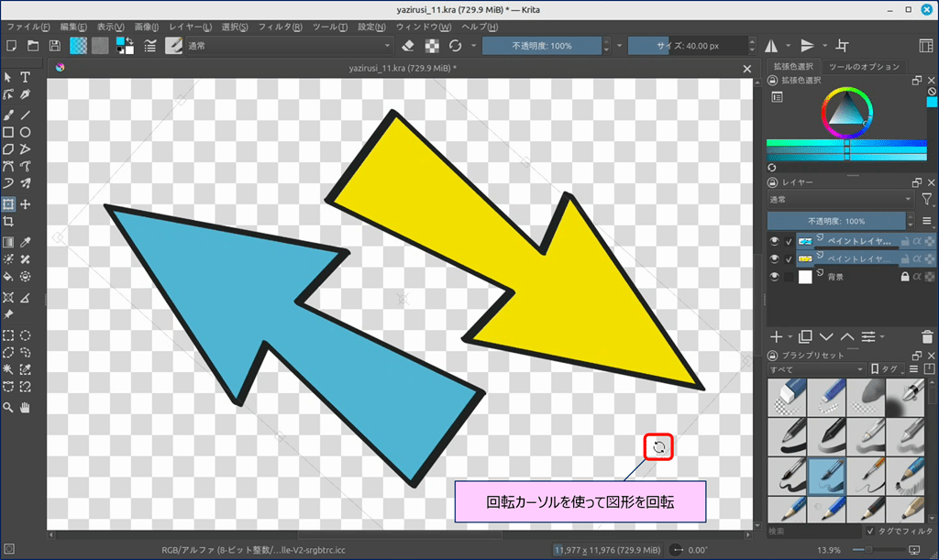
Task: Activate the Zoom magnifier tool
Action: pyautogui.click(x=8, y=407)
